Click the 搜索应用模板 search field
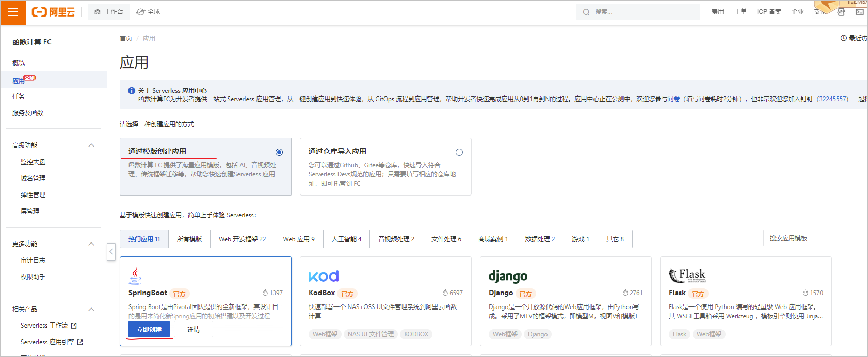Viewport: 868px width, 357px height. pos(815,238)
